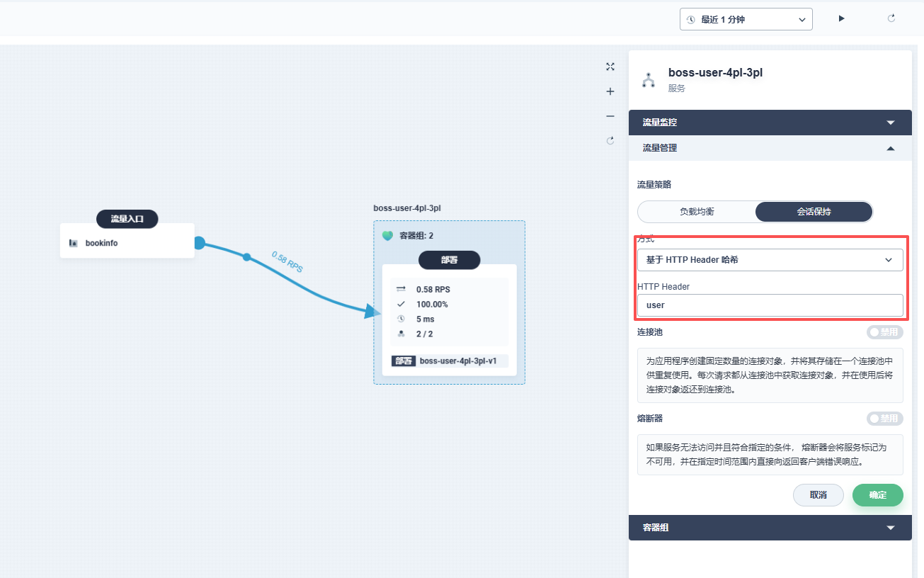
Task: Click the play button in top bar
Action: click(x=842, y=18)
